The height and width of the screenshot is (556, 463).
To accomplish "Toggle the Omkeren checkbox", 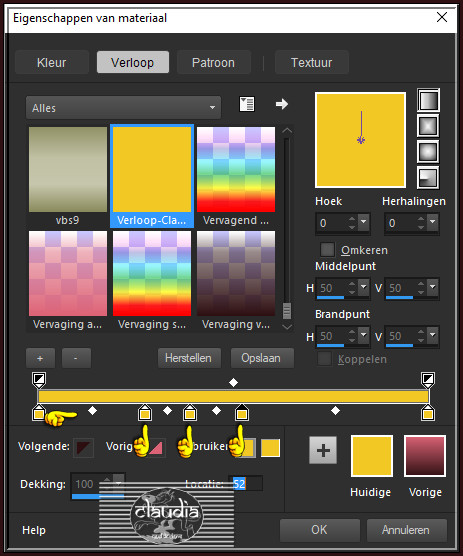I will coord(327,249).
